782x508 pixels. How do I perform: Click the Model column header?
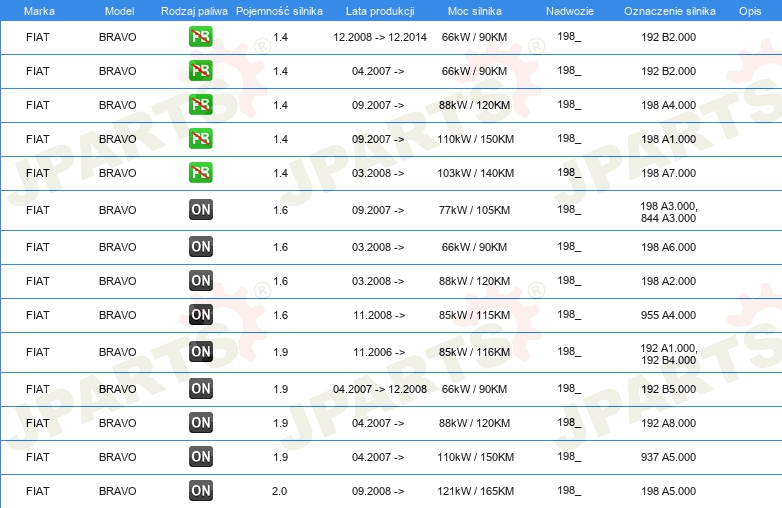119,11
